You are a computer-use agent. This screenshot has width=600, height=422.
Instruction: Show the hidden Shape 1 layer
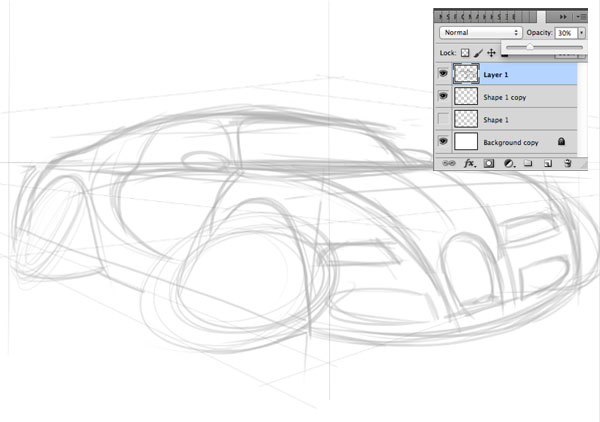[x=443, y=119]
